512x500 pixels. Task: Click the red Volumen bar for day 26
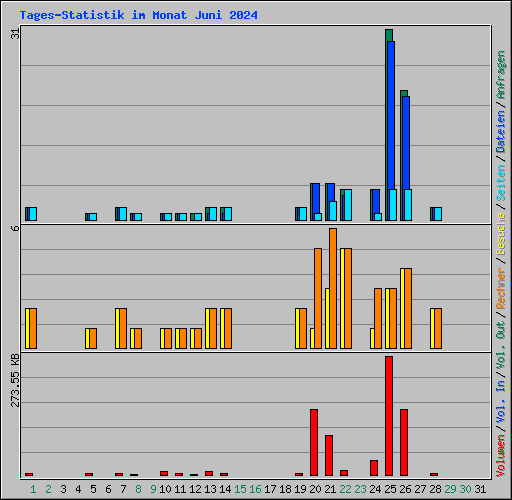pos(404,442)
